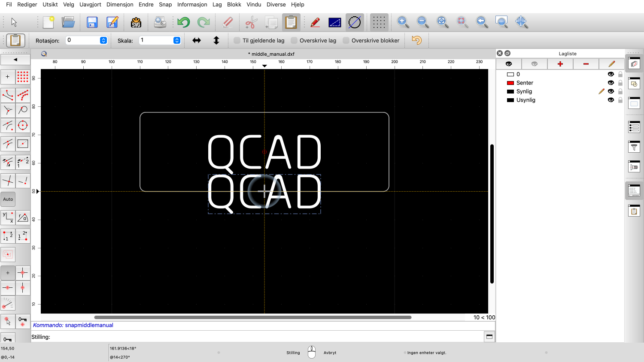Viewport: 644px width, 362px height.
Task: Open the Skala dropdown arrows
Action: tap(177, 40)
